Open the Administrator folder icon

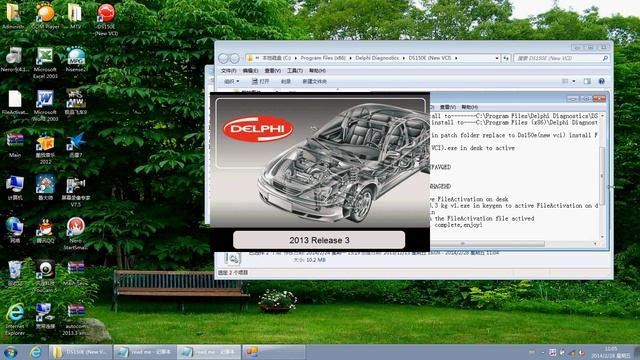click(x=13, y=16)
